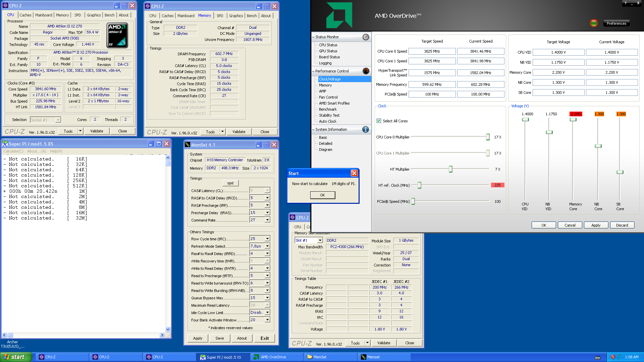The image size is (644, 362).
Task: Open the Refresh Mode Select dropdown
Action: click(267, 246)
